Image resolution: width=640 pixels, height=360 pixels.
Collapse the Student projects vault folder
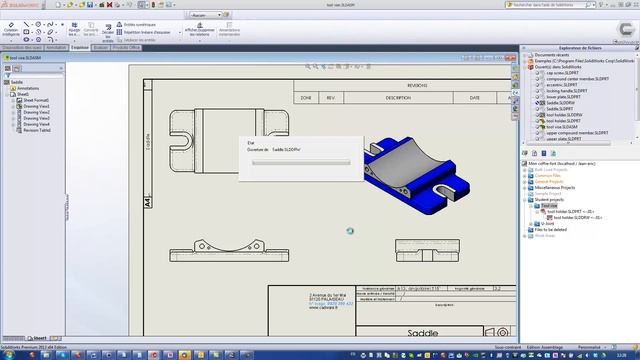[x=525, y=200]
